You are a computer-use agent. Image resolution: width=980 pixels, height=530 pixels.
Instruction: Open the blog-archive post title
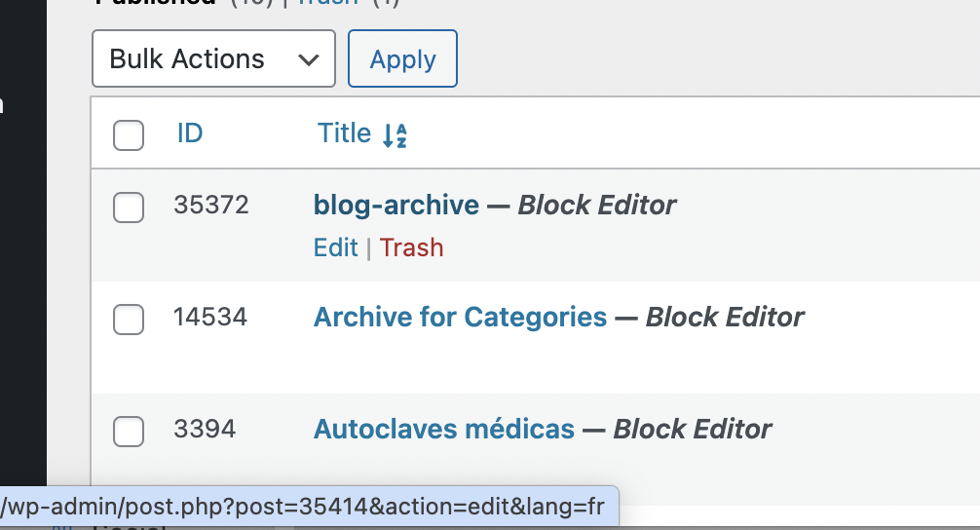tap(396, 205)
